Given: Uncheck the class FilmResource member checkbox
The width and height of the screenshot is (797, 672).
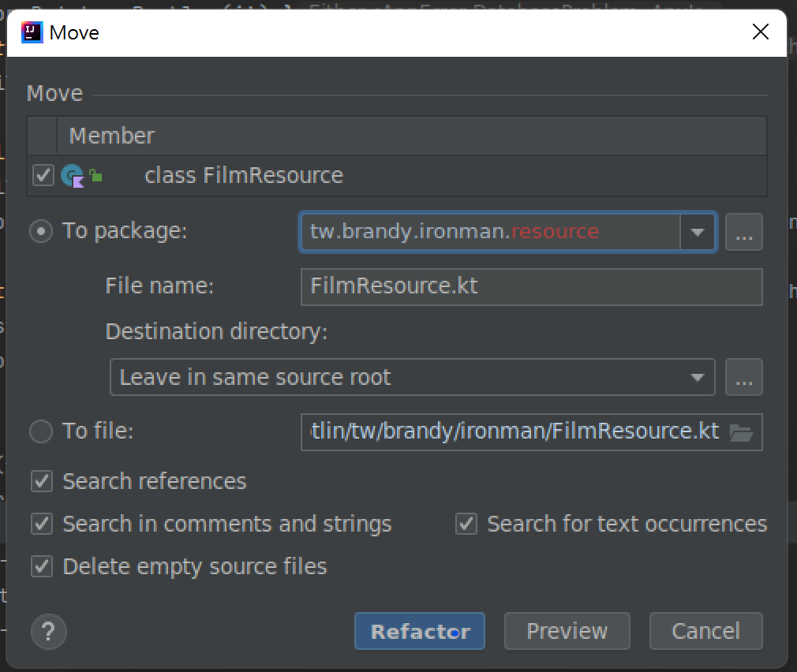Looking at the screenshot, I should click(x=43, y=175).
